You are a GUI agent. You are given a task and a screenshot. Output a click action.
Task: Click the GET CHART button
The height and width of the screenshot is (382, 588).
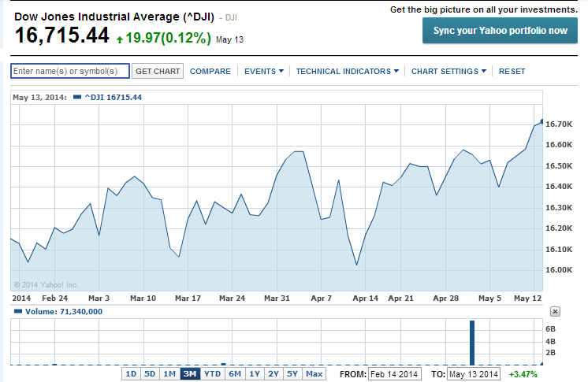[x=158, y=71]
